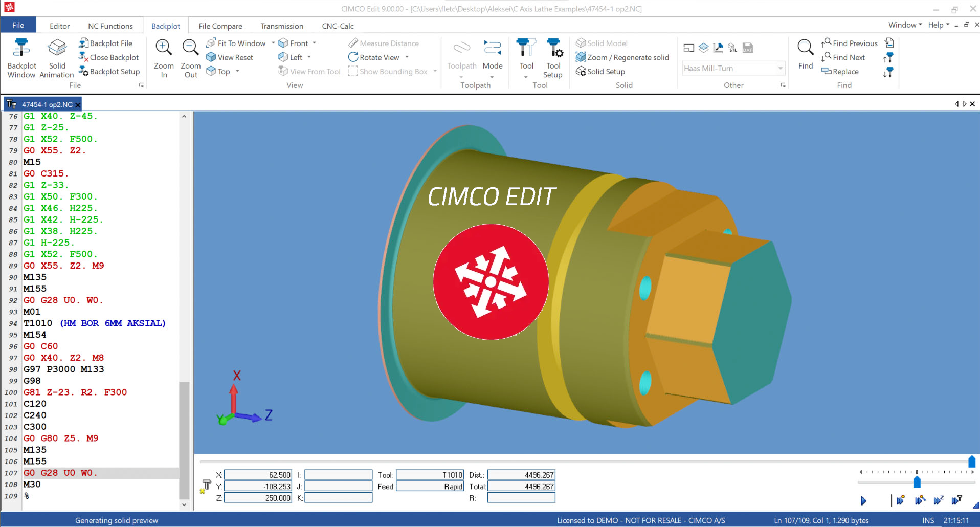This screenshot has height=527, width=980.
Task: Zoom In on the backplot view
Action: [164, 58]
